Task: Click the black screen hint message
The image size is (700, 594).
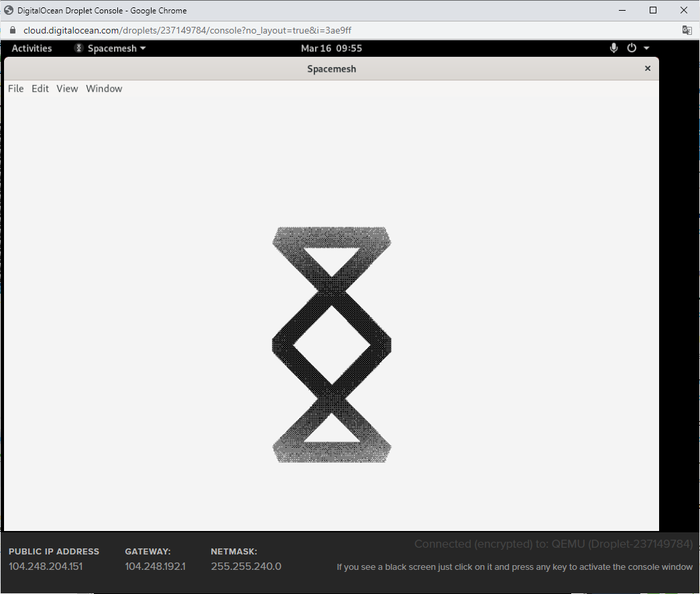Action: tap(515, 567)
